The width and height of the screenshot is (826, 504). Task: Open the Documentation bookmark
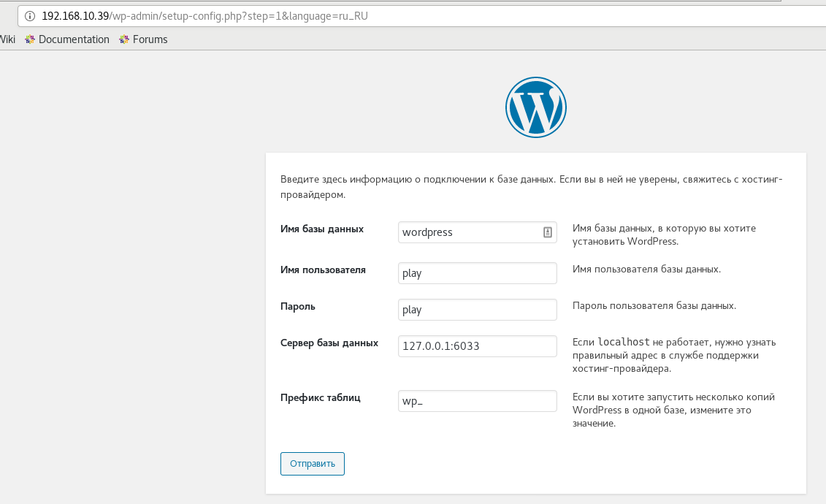point(67,39)
